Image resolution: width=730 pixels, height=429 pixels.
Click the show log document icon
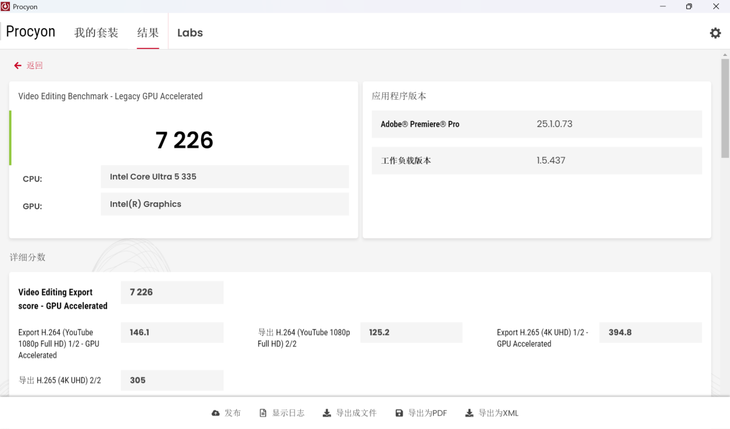tap(263, 413)
